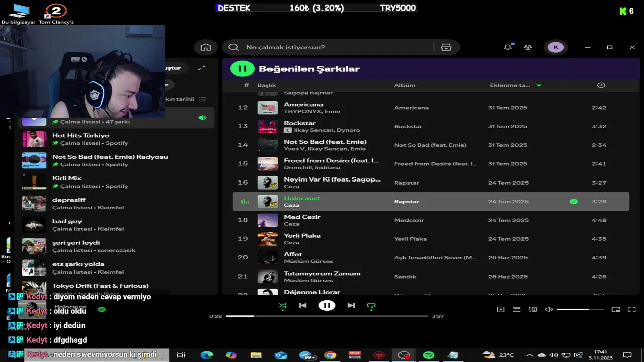Viewport: 644px width, 362px height.
Task: Click the 'Not So Bad (feat. Emie)' track title
Action: point(325,142)
